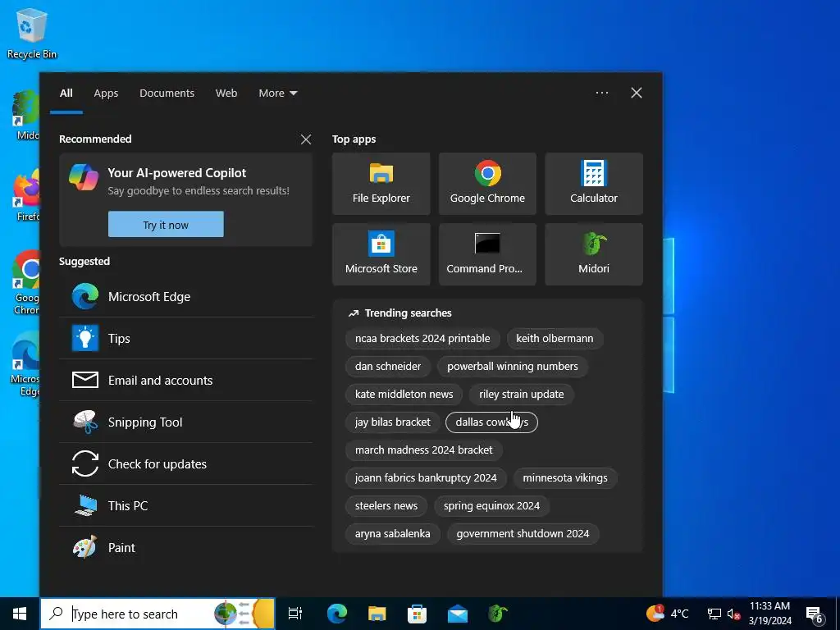This screenshot has width=840, height=630.
Task: Click the 'Trending searches' heading
Action: tap(408, 313)
